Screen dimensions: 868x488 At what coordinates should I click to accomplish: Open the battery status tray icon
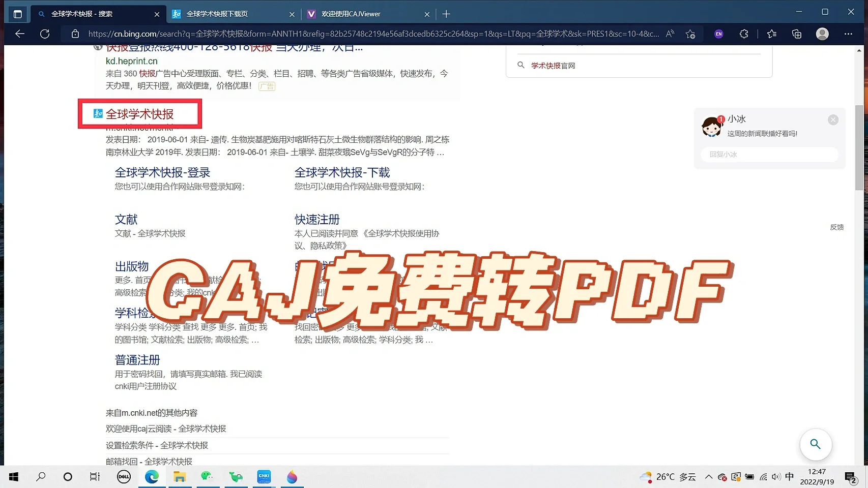[x=749, y=477]
